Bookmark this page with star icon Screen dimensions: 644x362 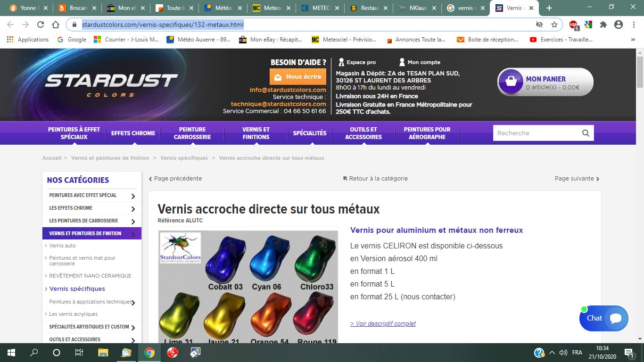pos(554,25)
